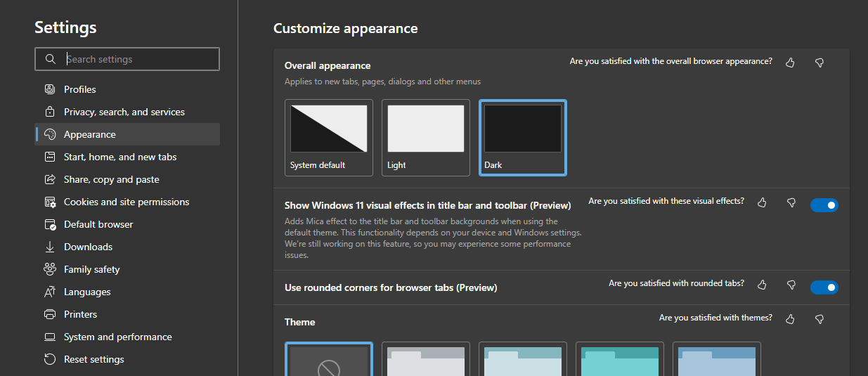The image size is (868, 376).
Task: Click the Appearance palette icon
Action: coord(50,134)
